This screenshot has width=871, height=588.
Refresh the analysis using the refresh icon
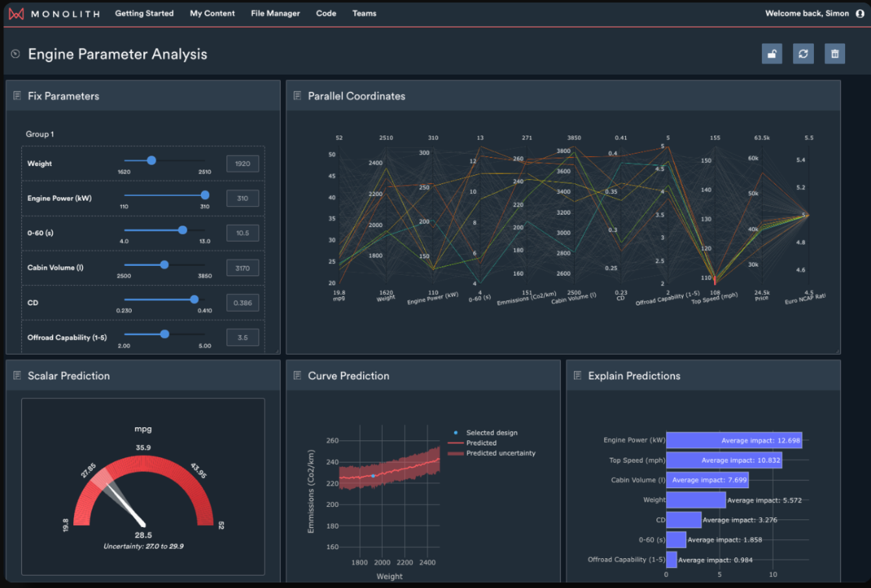[803, 54]
